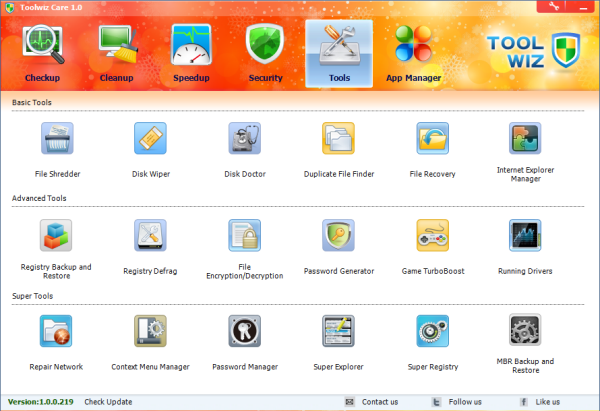Viewport: 600px width, 411px height.
Task: Click the Password Generator label
Action: point(339,271)
